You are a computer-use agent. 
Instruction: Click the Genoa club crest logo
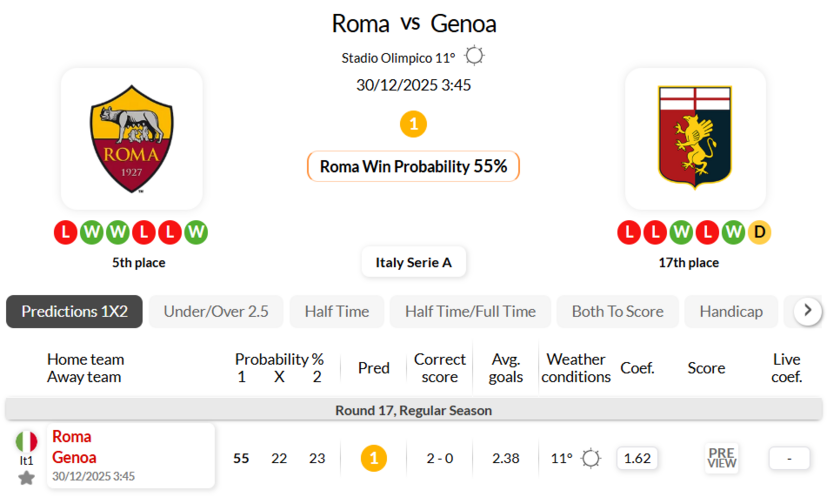pyautogui.click(x=695, y=138)
